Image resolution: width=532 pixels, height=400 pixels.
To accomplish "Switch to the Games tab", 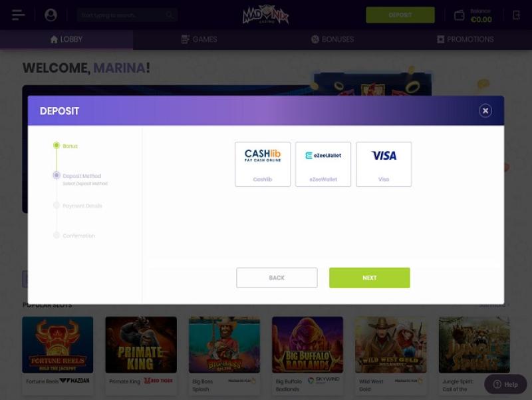I will click(x=199, y=39).
